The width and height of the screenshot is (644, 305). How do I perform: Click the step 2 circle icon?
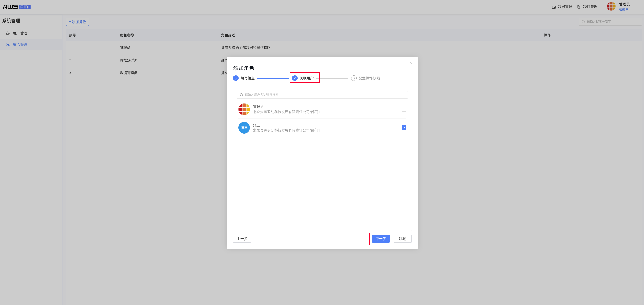pyautogui.click(x=295, y=78)
